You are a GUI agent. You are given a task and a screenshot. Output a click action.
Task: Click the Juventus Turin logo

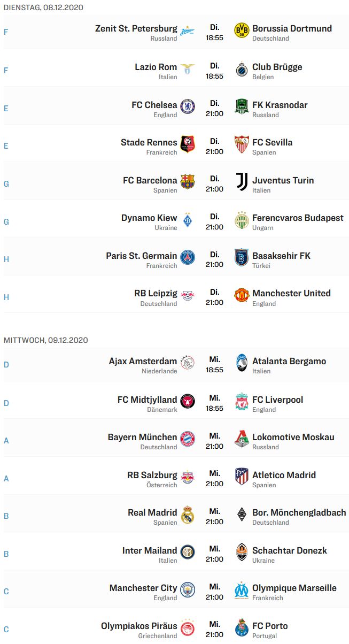coord(242,182)
